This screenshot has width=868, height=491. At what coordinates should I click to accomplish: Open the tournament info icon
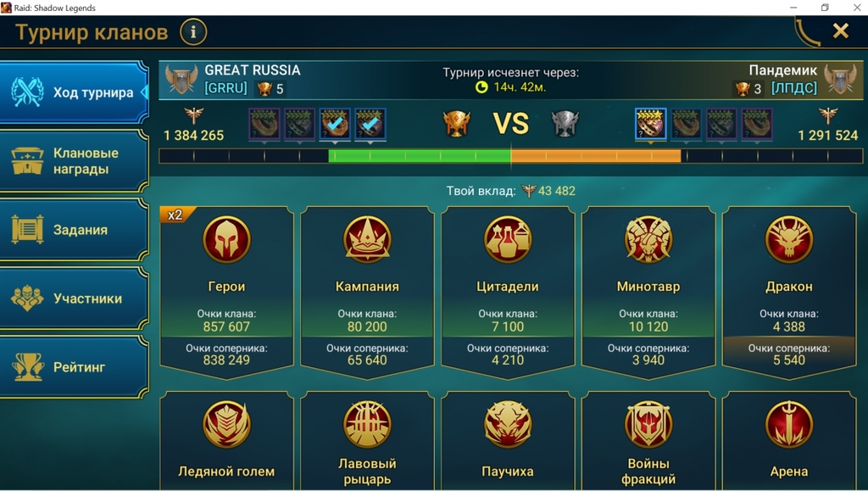[193, 32]
